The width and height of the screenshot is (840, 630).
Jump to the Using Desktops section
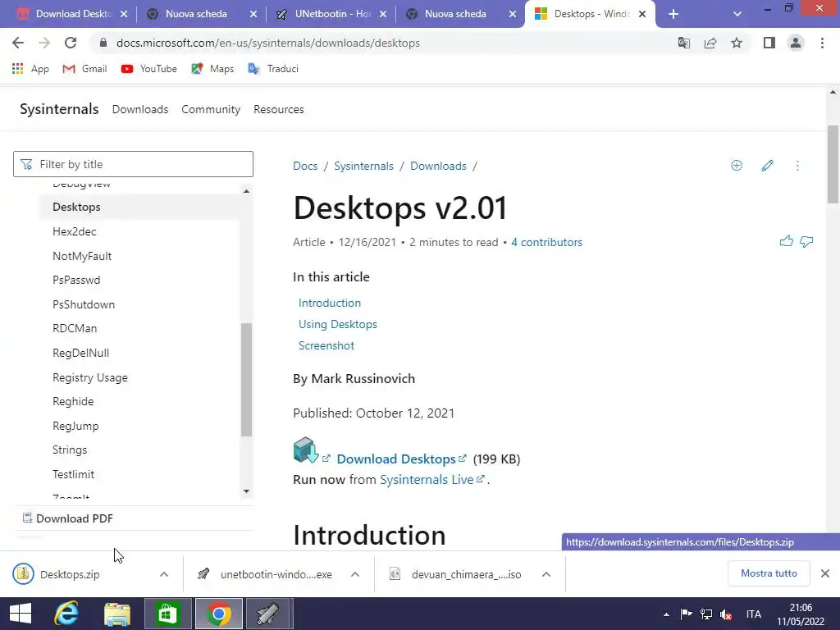tap(337, 324)
